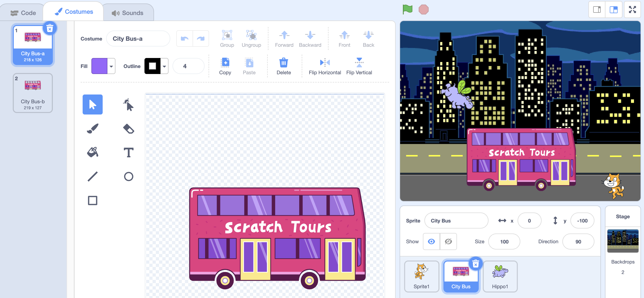Switch to the Code tab

[23, 13]
